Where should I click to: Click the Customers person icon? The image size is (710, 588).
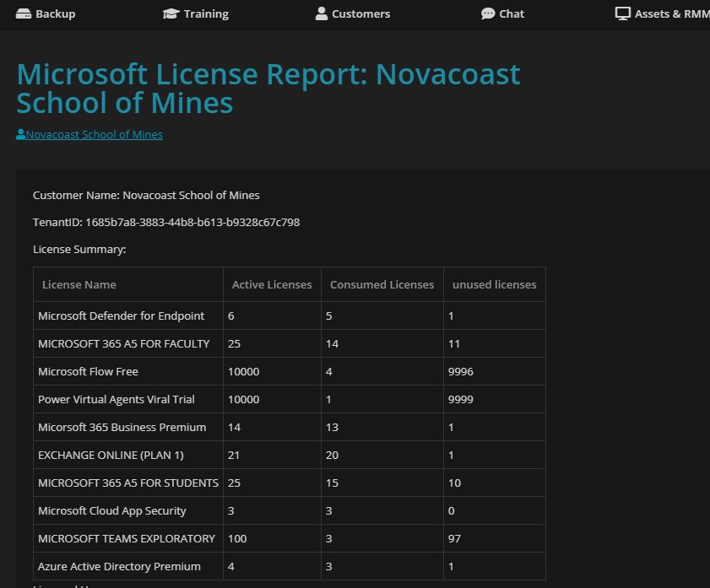[322, 13]
